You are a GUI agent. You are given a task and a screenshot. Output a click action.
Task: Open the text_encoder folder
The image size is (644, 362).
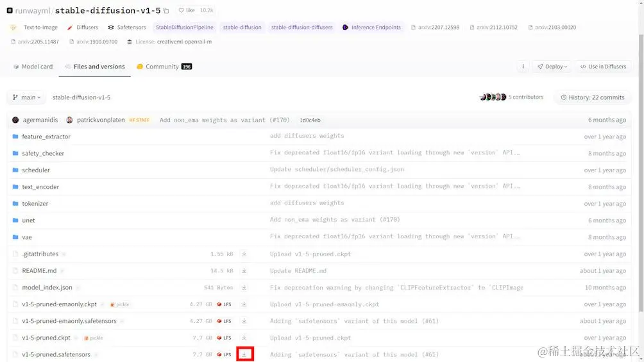pyautogui.click(x=40, y=186)
